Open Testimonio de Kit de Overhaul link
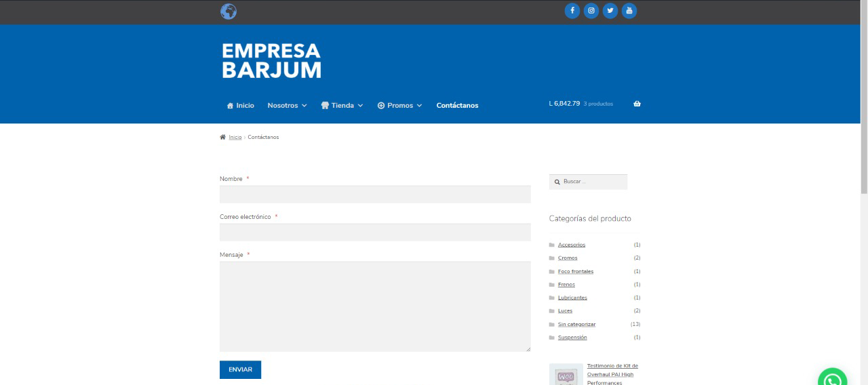Screen dimensions: 868x385 pos(612,374)
